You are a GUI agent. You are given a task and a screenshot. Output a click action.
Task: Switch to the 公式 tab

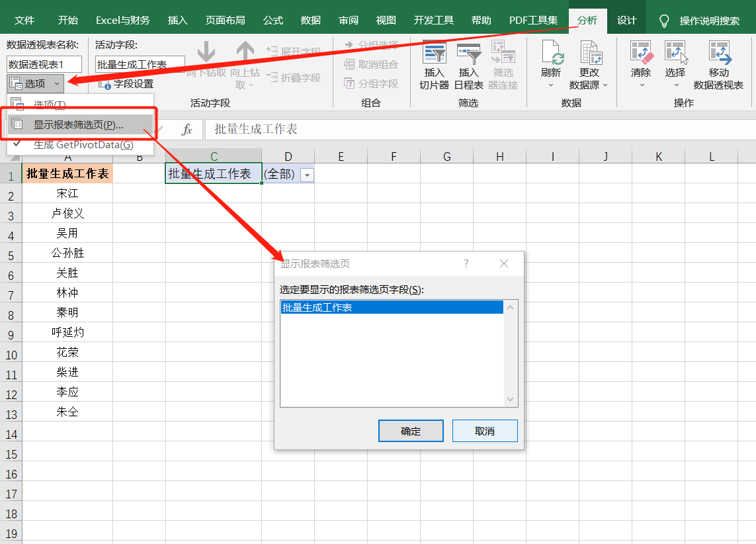pyautogui.click(x=273, y=21)
